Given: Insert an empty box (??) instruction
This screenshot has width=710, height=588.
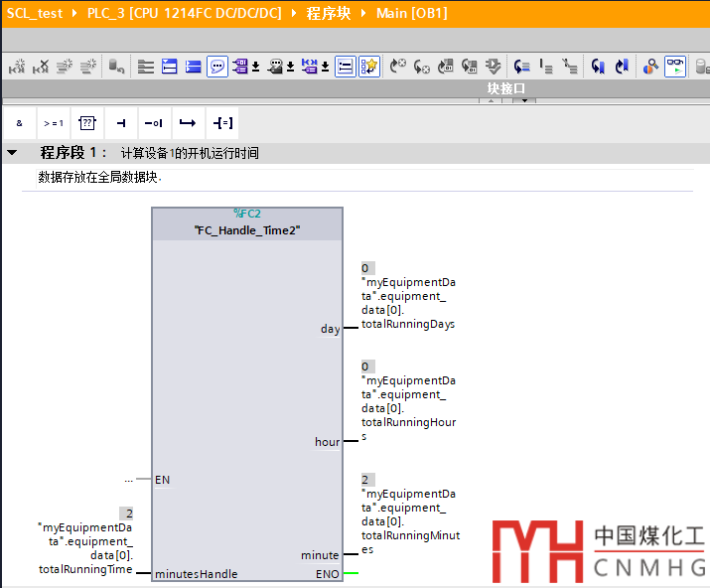Looking at the screenshot, I should click(86, 123).
